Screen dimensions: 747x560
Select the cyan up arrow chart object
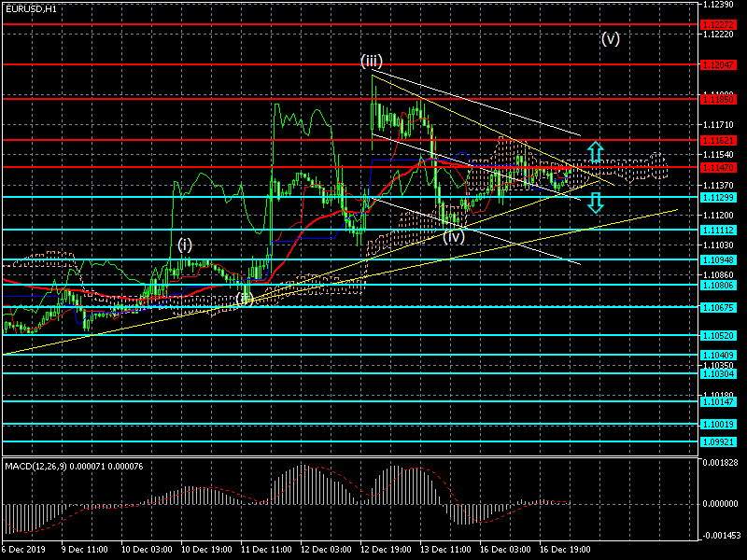pyautogui.click(x=595, y=152)
